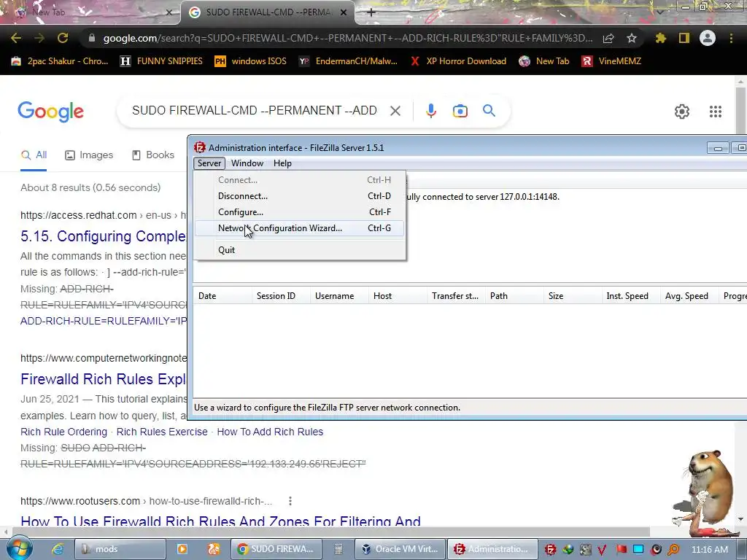
Task: Choose Network Configuration Wizard... menu entry
Action: click(x=299, y=228)
